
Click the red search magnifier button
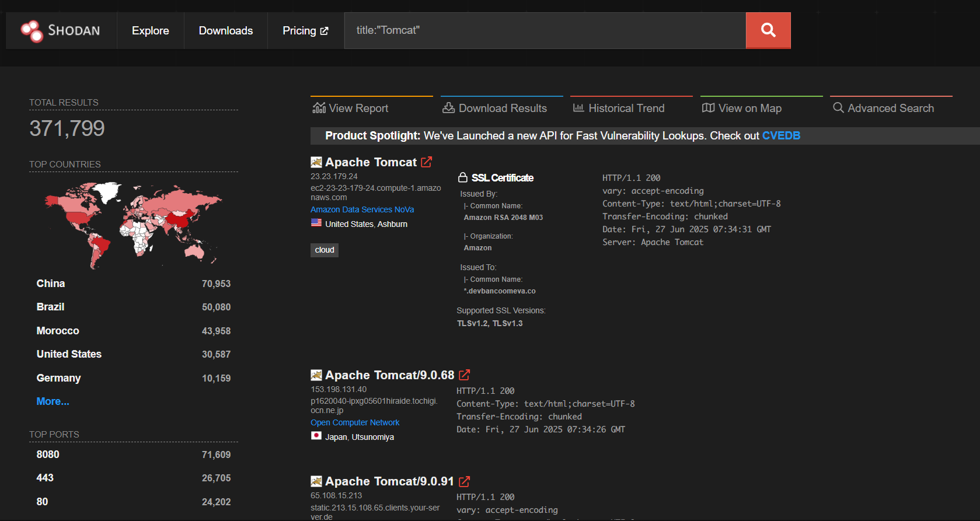click(x=768, y=30)
